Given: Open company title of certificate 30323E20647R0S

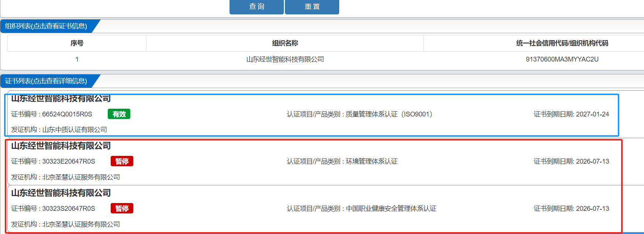Looking at the screenshot, I should (61, 146).
